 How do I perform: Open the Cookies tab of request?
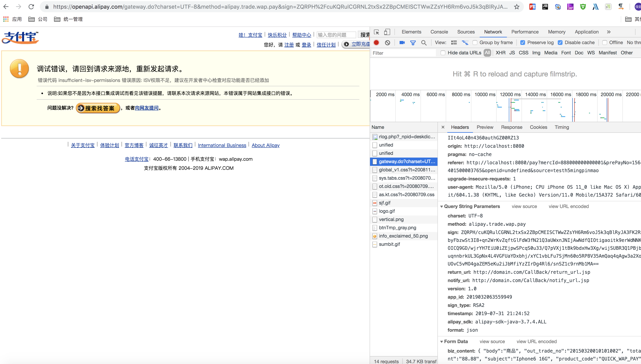pyautogui.click(x=538, y=127)
